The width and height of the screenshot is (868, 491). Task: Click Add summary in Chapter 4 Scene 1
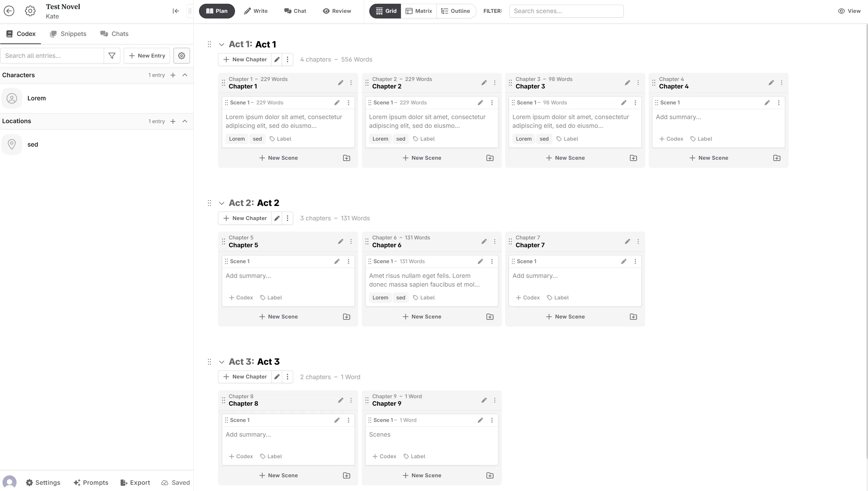678,117
